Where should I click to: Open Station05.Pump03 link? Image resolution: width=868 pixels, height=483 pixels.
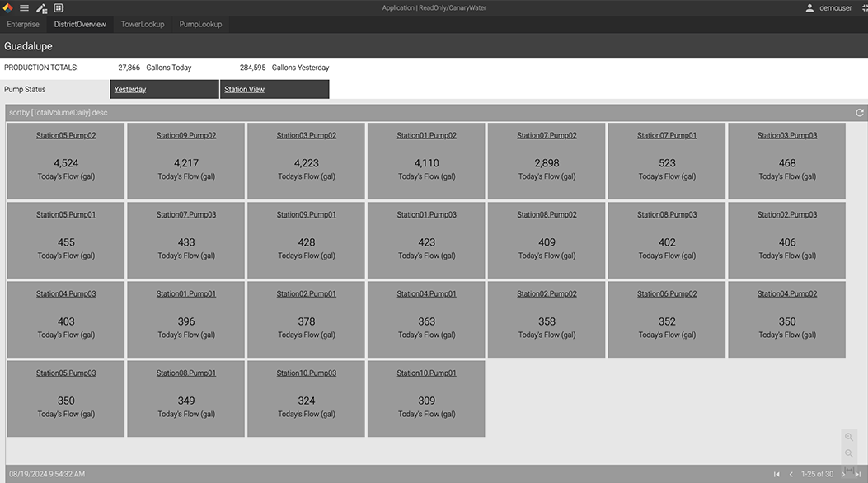pos(66,373)
